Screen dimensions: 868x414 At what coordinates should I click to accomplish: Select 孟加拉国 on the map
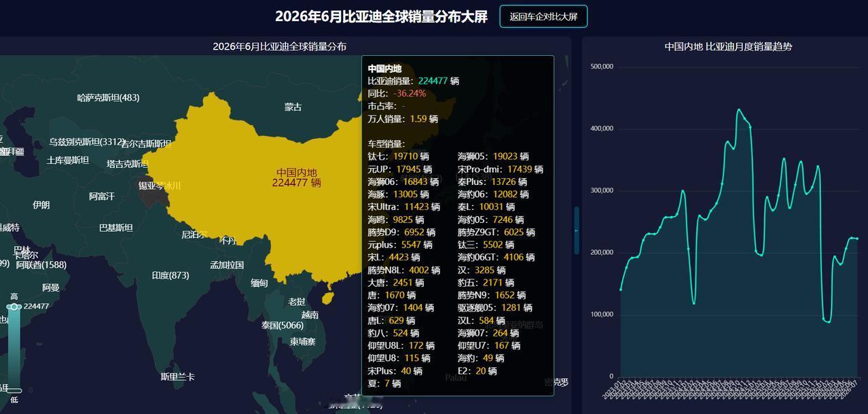tap(227, 265)
